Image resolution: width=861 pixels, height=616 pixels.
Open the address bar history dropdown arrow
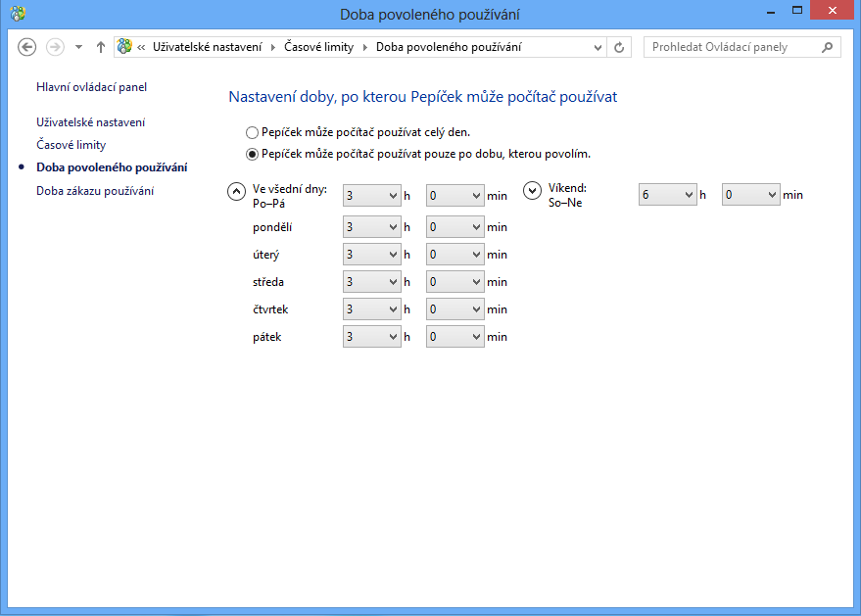pos(598,47)
